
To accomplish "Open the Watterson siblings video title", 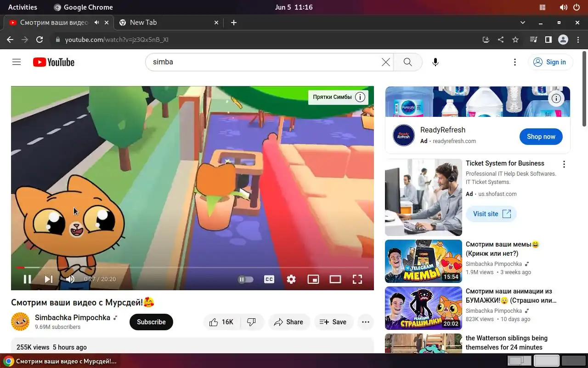I will coord(507,343).
